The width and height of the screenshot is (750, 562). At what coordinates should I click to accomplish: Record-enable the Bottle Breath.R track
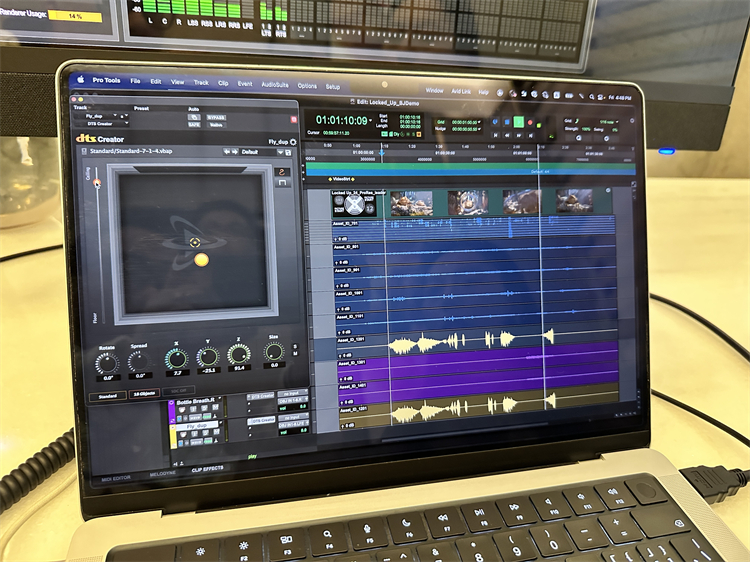tap(182, 410)
